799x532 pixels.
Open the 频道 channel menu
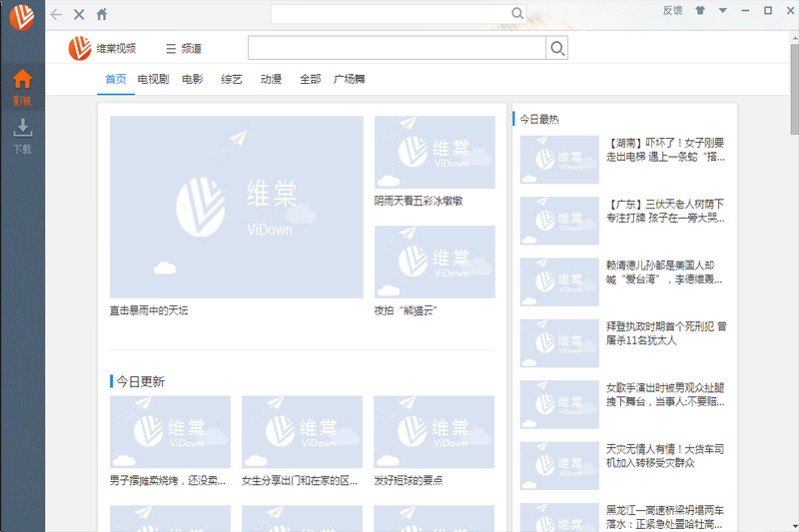click(x=184, y=48)
